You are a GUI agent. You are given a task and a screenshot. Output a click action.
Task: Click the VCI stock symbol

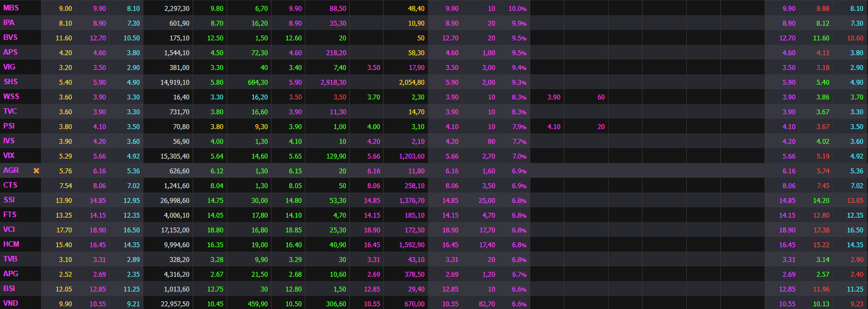pyautogui.click(x=9, y=230)
